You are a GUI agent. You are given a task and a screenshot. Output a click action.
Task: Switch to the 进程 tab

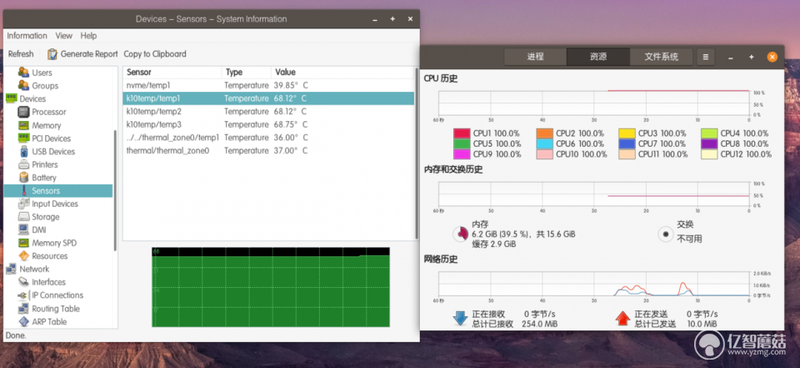(535, 57)
